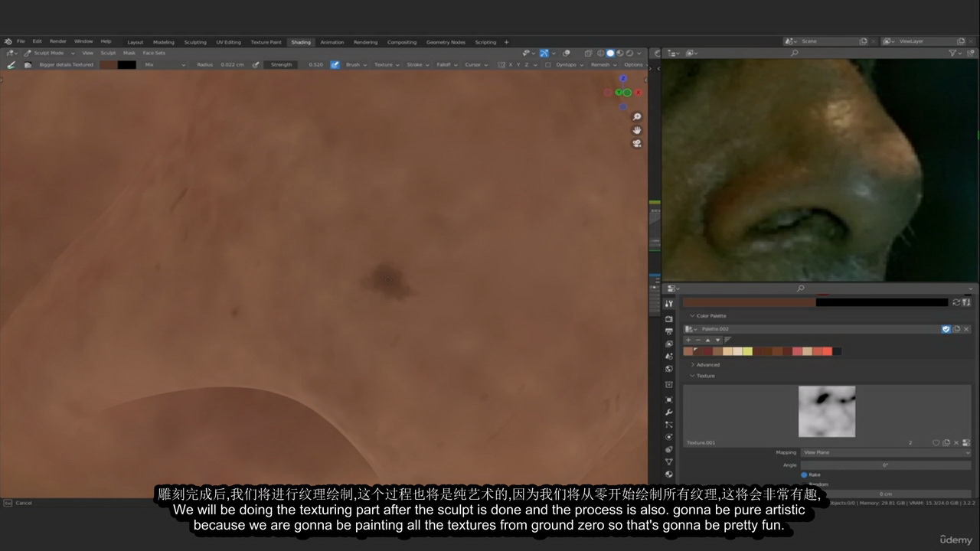980x551 pixels.
Task: Toggle Rake angle option
Action: [804, 474]
